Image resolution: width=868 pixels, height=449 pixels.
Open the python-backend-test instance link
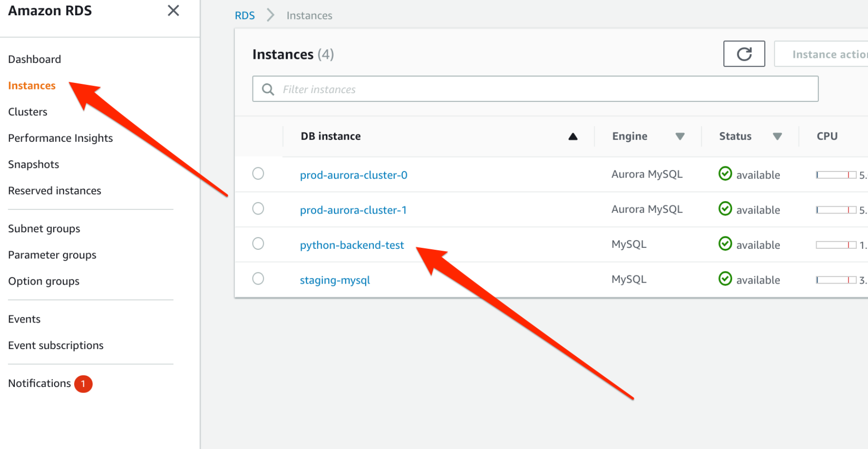pos(352,245)
